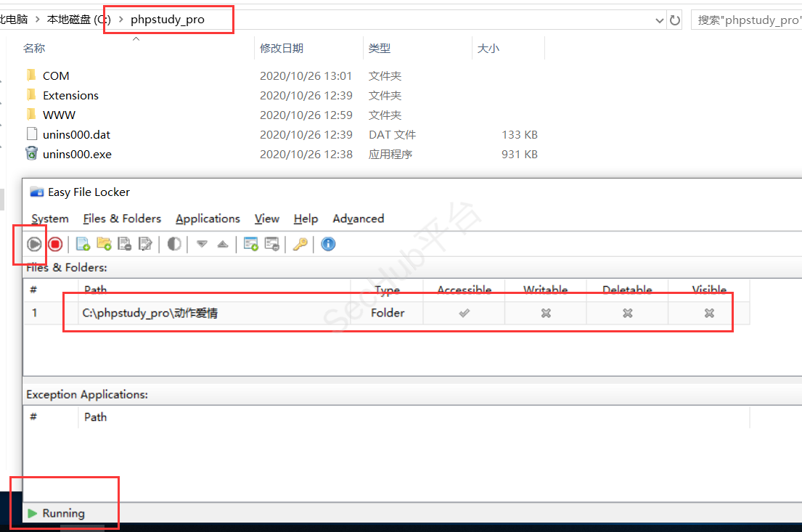Click the Start protection play icon

coord(34,244)
